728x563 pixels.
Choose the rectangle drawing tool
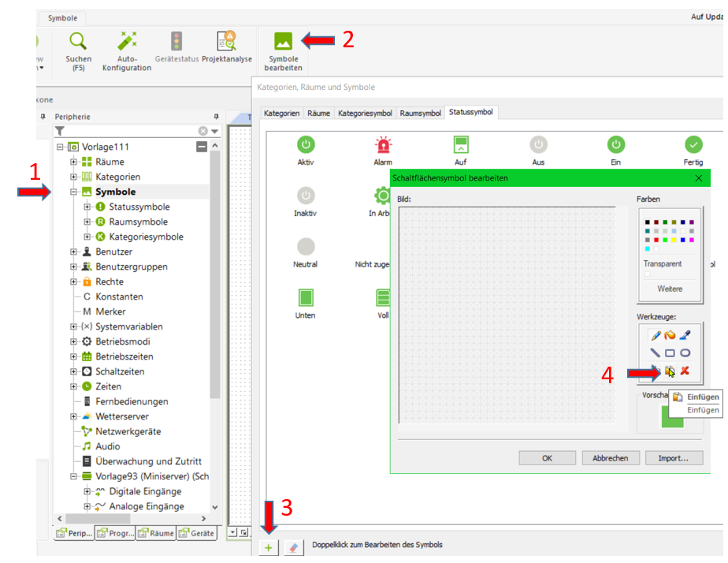670,353
